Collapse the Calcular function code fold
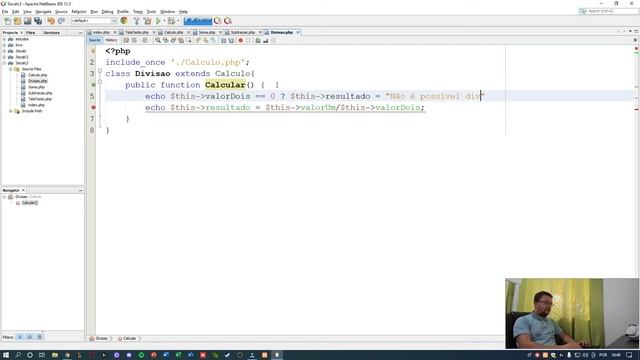The image size is (640, 360). pyautogui.click(x=100, y=82)
